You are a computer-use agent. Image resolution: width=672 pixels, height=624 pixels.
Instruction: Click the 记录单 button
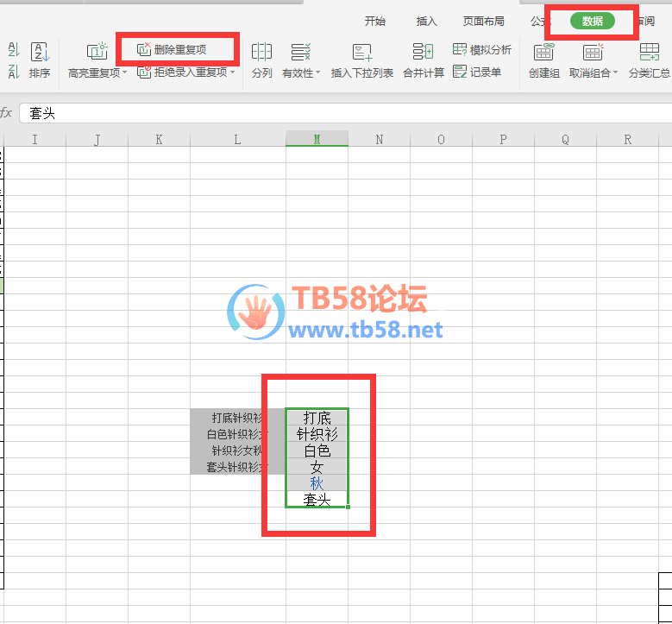point(477,72)
